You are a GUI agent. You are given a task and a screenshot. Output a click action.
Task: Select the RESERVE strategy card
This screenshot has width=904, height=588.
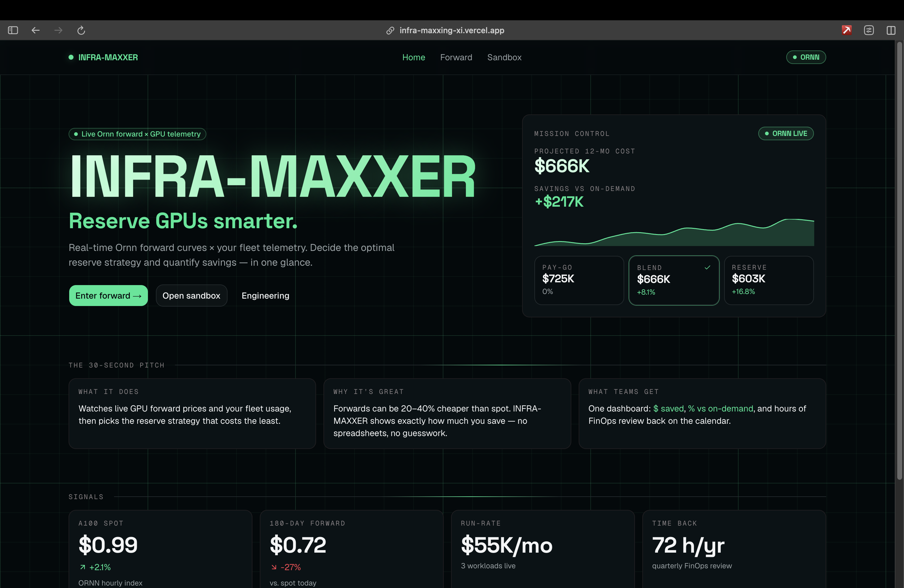pos(769,280)
